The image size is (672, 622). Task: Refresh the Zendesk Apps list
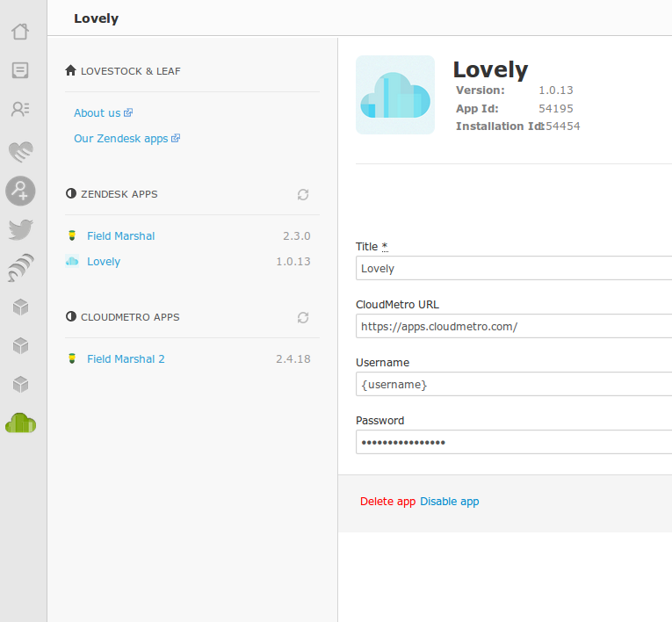[x=303, y=195]
